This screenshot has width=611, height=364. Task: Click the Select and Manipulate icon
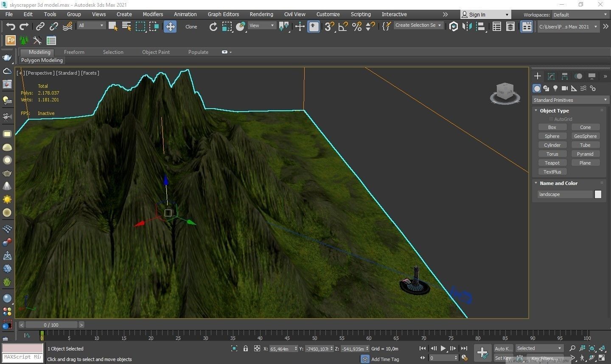[300, 27]
